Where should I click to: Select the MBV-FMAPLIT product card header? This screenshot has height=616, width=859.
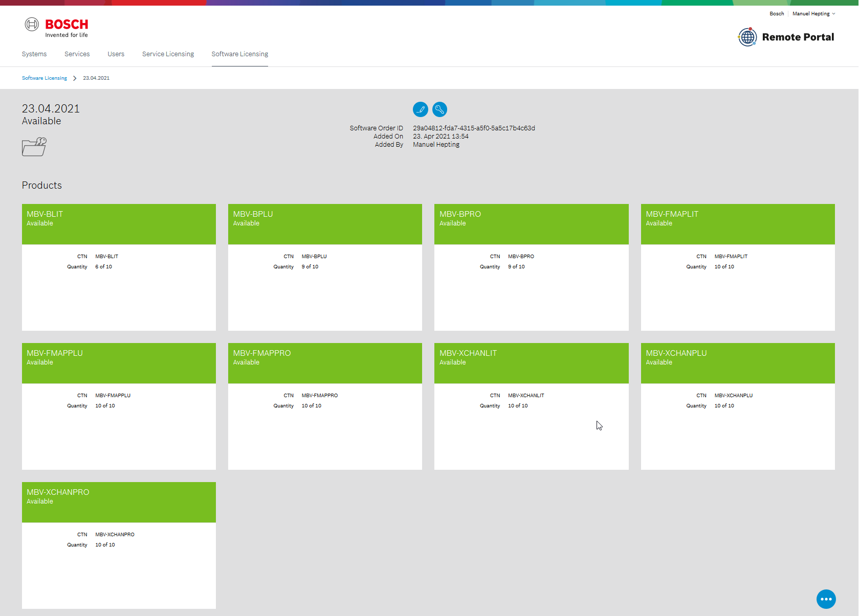738,224
